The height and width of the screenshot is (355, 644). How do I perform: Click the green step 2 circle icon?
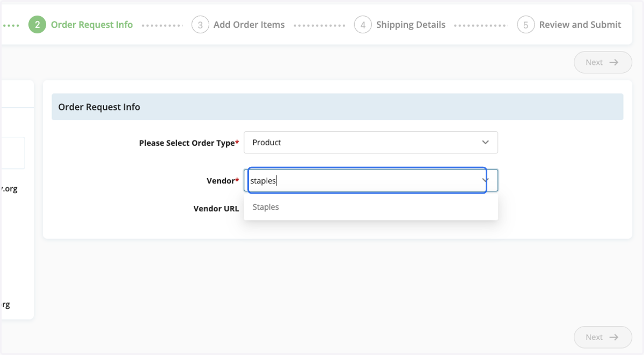(x=37, y=25)
